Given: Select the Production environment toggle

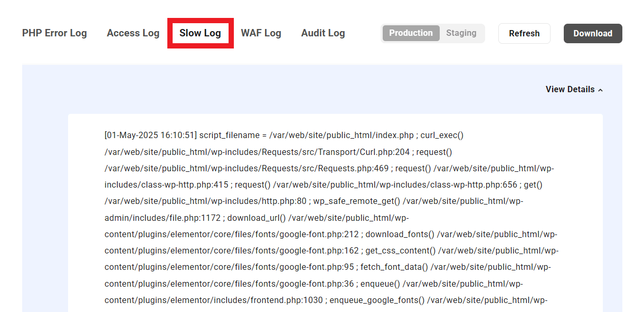Looking at the screenshot, I should pyautogui.click(x=411, y=33).
